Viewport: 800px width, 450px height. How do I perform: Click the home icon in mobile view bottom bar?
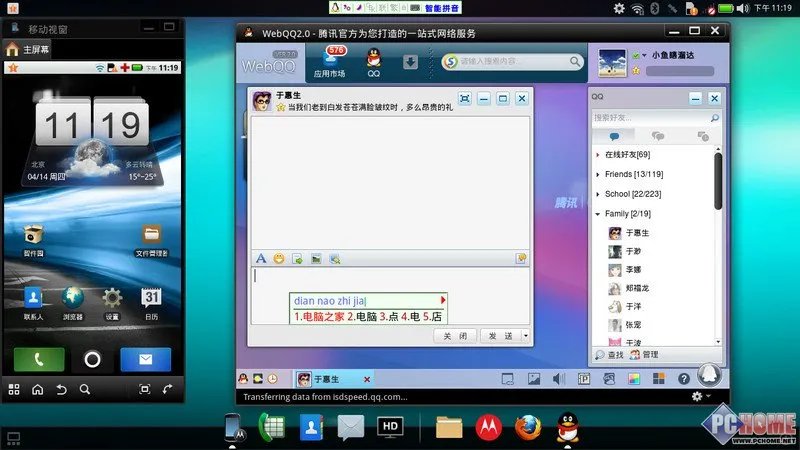[x=37, y=390]
